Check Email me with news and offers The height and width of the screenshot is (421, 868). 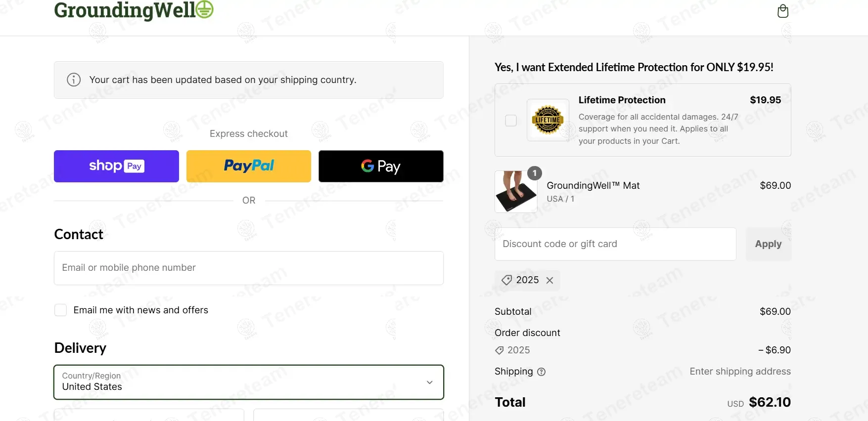coord(60,310)
